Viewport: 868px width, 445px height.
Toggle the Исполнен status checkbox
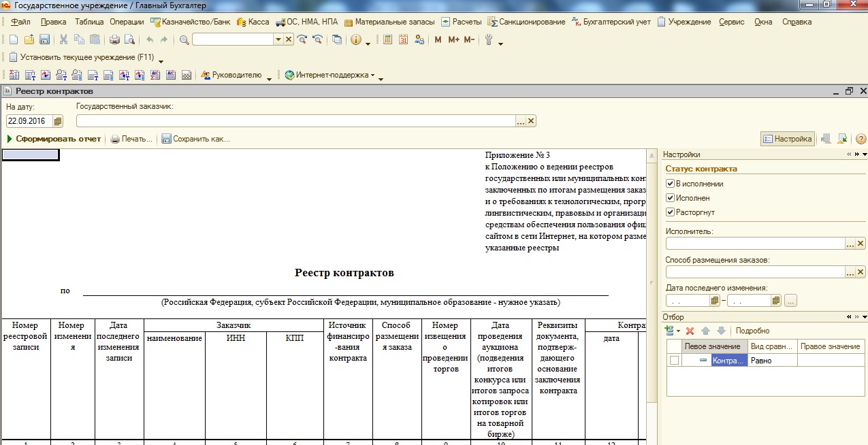pos(670,198)
